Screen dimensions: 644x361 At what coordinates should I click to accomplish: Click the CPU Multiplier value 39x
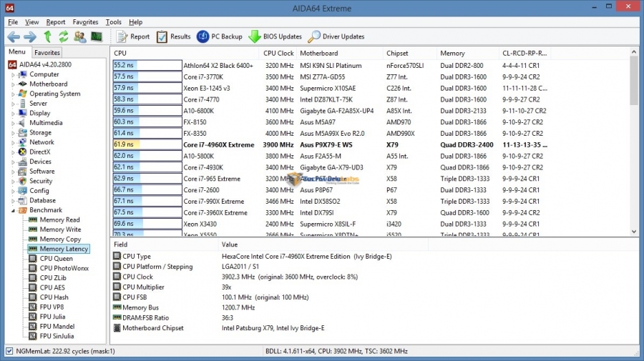coord(226,287)
